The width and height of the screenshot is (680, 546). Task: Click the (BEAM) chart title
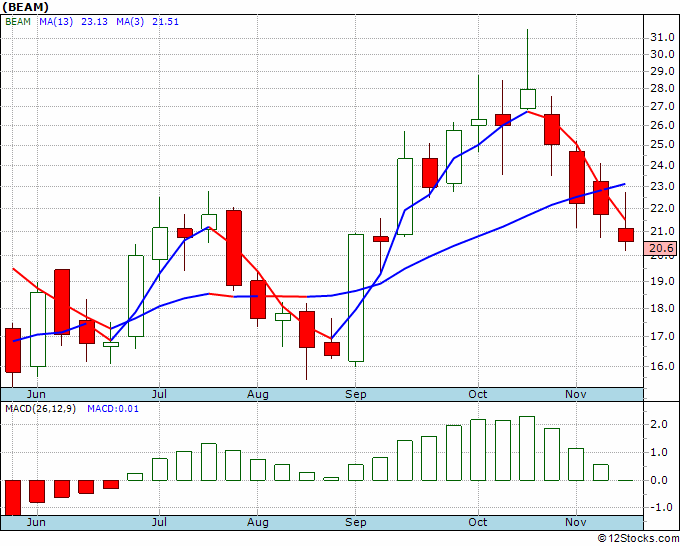pos(26,7)
